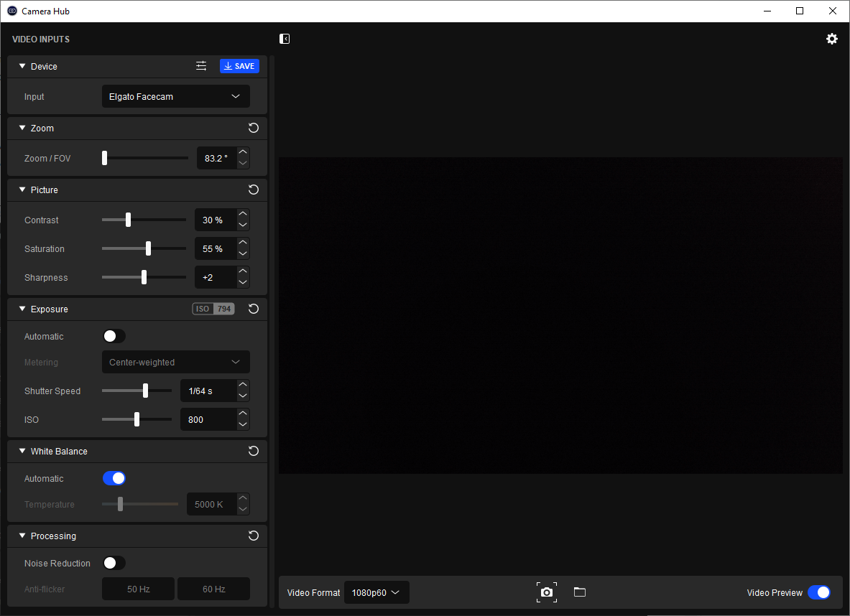The image size is (850, 616).
Task: Reset the Processing section
Action: click(253, 536)
